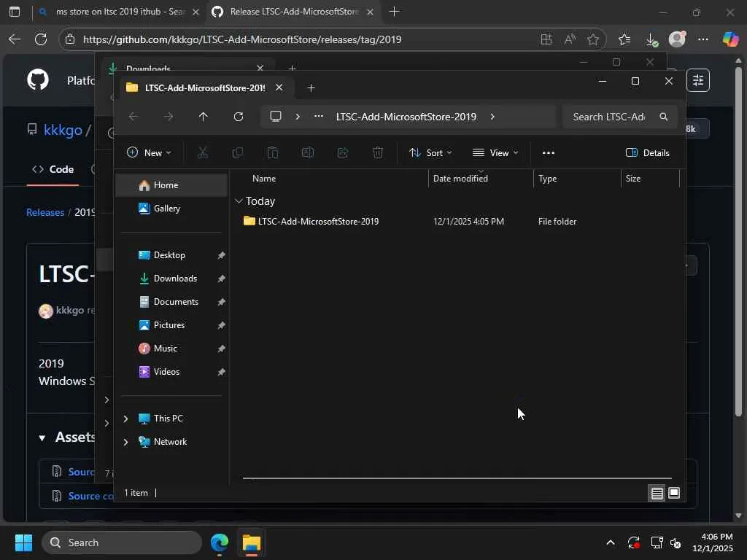
Task: Expand Network in navigation pane
Action: [125, 442]
